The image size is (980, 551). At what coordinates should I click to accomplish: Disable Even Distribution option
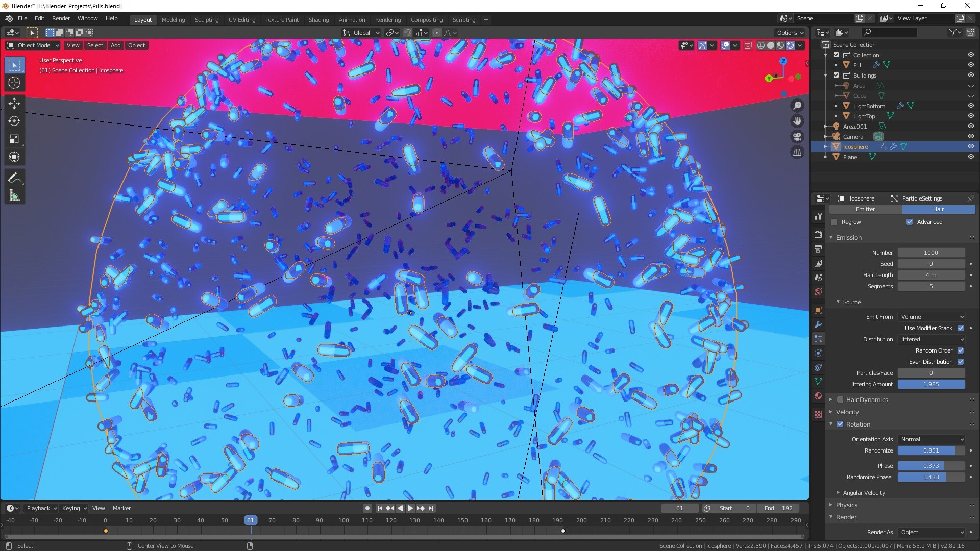click(962, 362)
